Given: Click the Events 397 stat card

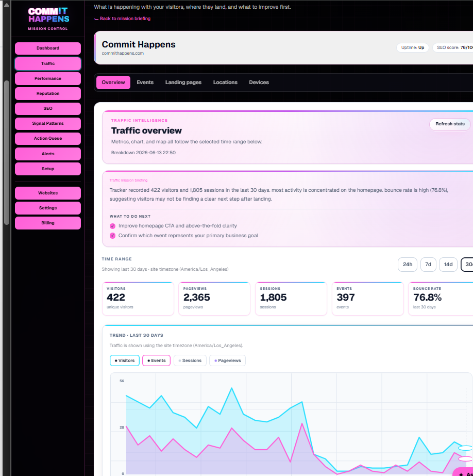Looking at the screenshot, I should 368,299.
